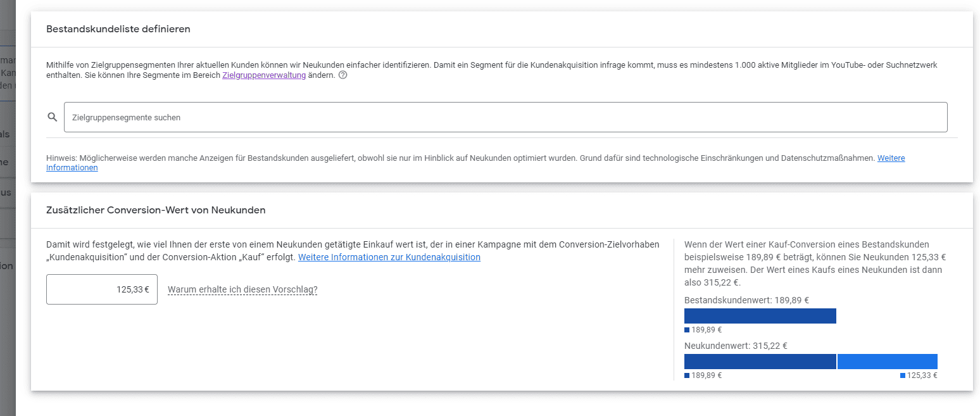Screen dimensions: 980x416
Task: Click Zusätzlicher Conversion-Wert von Neukunden heading
Action: pos(156,210)
